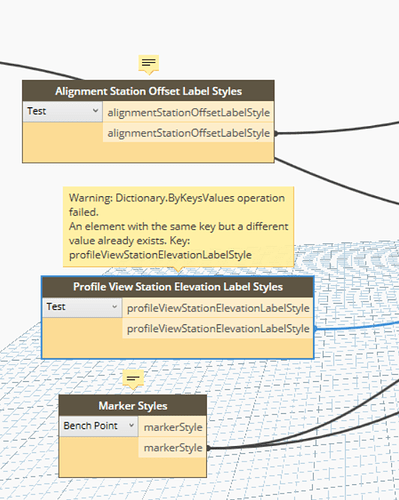
Task: Open Bench Point dropdown in Marker Styles
Action: pos(99,426)
